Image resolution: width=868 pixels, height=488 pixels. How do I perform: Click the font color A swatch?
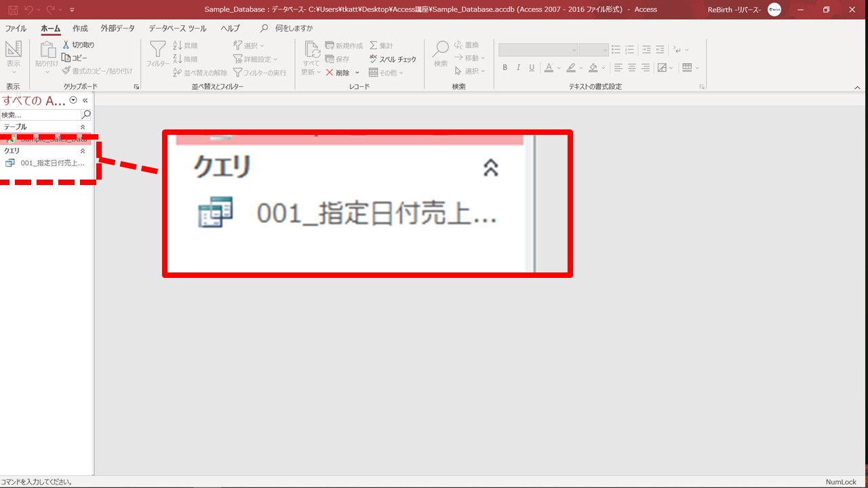(x=548, y=68)
